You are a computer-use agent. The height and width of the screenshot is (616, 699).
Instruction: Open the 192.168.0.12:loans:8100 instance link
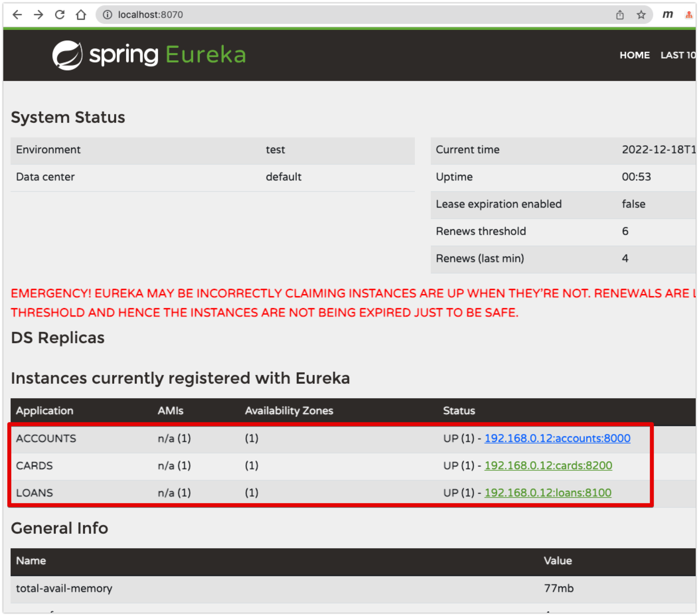click(548, 493)
